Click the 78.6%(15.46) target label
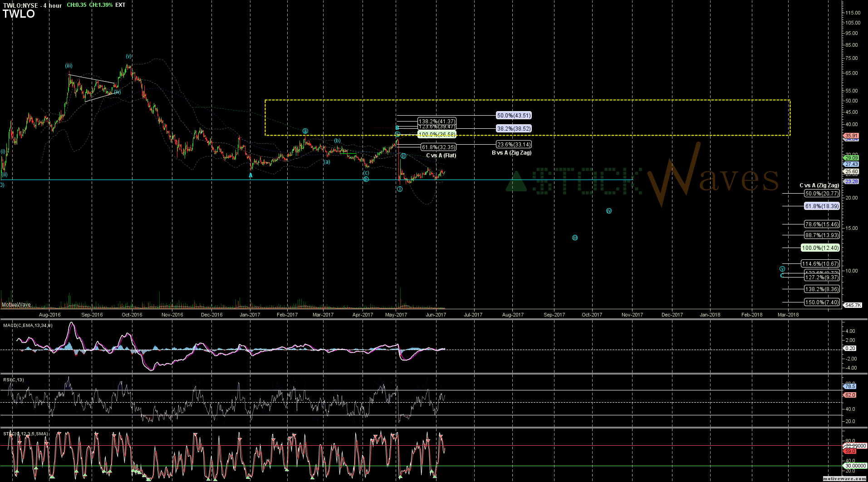Image resolution: width=868 pixels, height=482 pixels. coord(822,224)
